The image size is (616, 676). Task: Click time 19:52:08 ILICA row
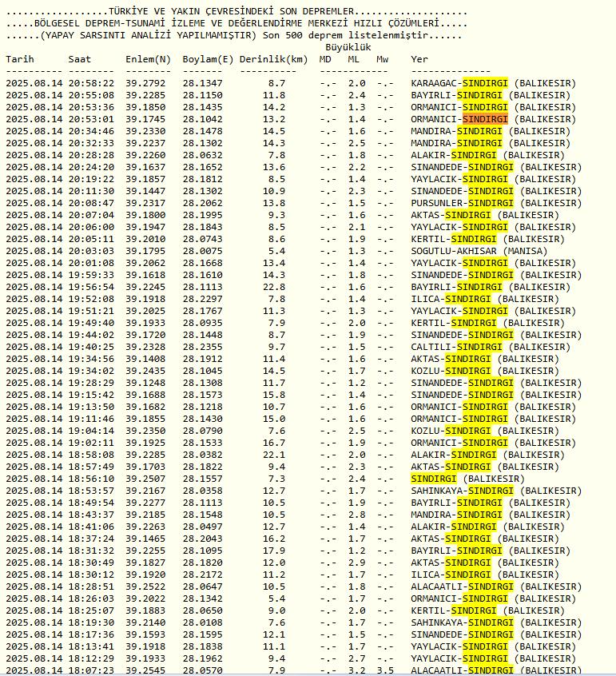tap(91, 299)
